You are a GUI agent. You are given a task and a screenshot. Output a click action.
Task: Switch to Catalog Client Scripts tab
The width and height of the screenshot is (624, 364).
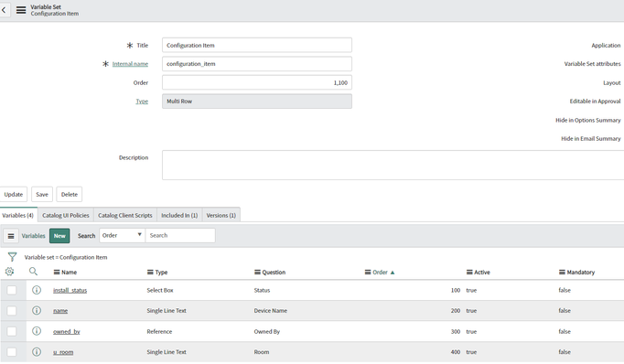[x=125, y=215]
